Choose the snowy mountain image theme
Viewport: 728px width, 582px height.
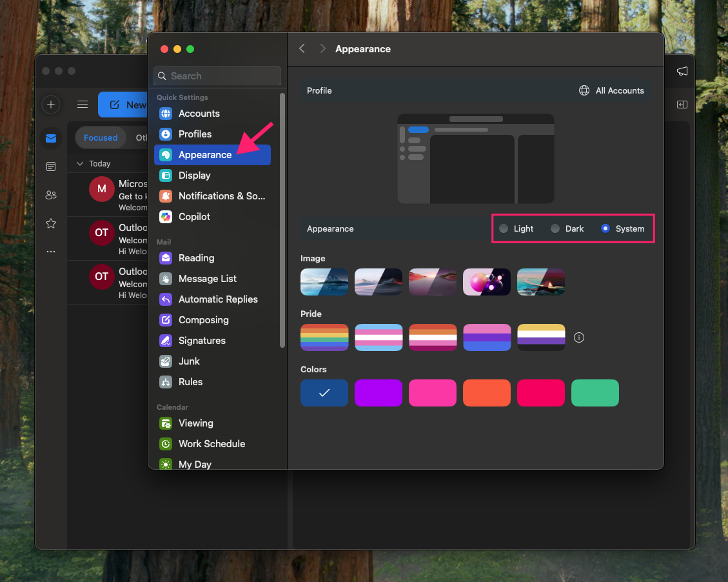[x=379, y=282]
